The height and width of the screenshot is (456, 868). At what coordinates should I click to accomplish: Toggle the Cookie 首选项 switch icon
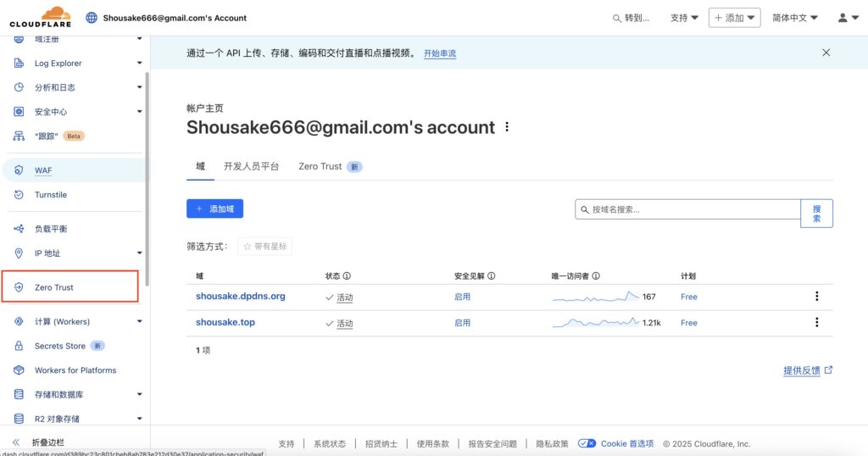coord(587,443)
